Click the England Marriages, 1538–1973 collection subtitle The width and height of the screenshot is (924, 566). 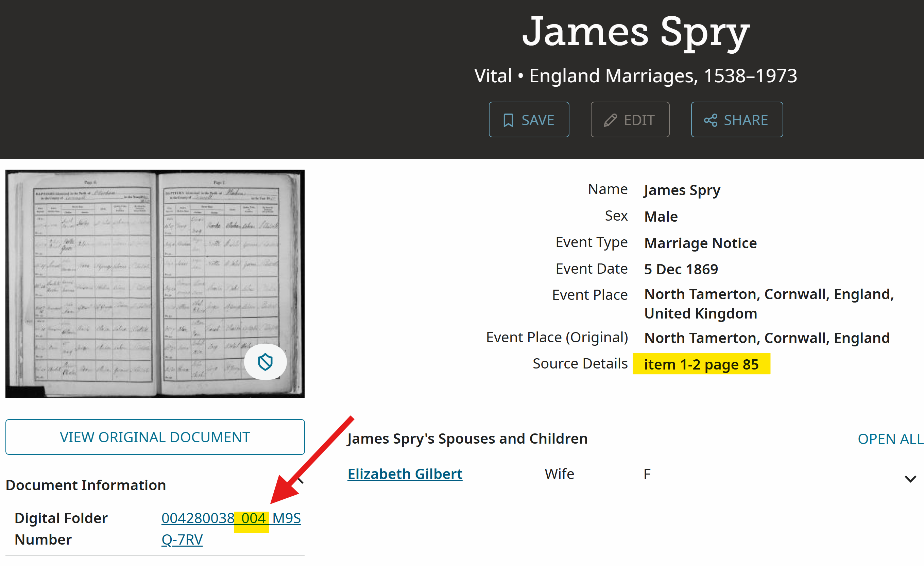[663, 76]
